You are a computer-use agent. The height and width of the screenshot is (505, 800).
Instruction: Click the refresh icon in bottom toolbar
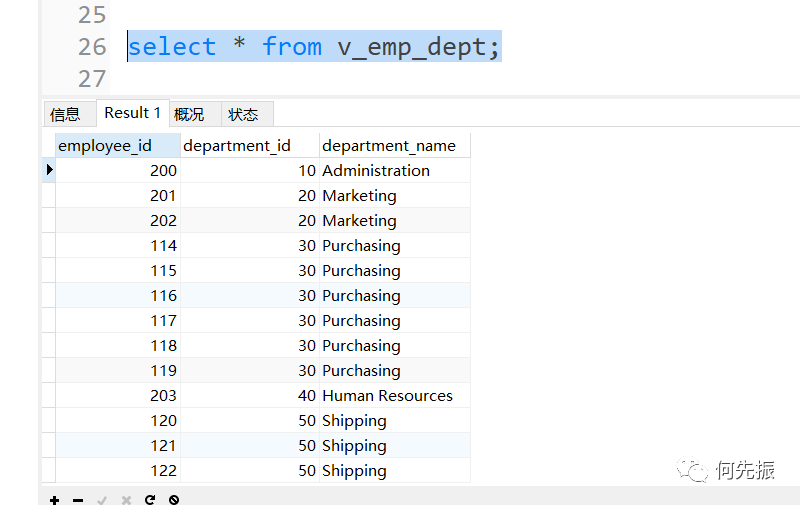(150, 499)
